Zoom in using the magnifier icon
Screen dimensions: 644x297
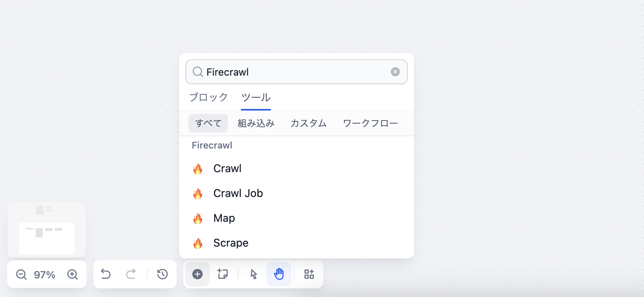(72, 275)
